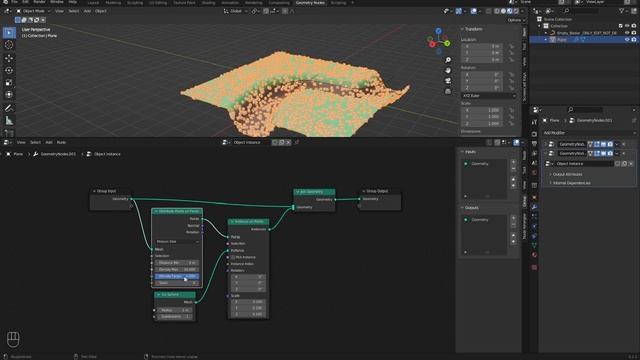Open the Render menu
Screen dimensions: 640x360
point(39,2)
